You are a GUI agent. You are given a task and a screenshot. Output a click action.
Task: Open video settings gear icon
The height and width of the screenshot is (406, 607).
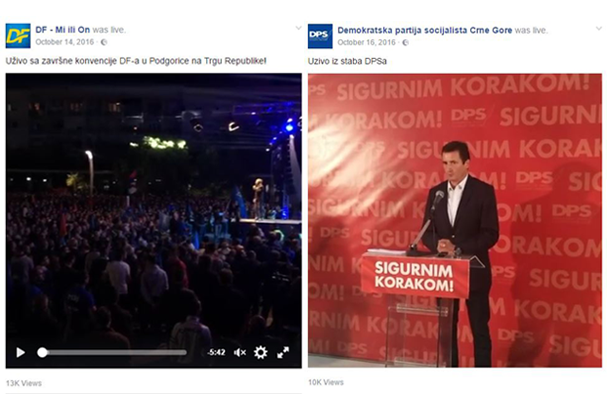pyautogui.click(x=261, y=352)
